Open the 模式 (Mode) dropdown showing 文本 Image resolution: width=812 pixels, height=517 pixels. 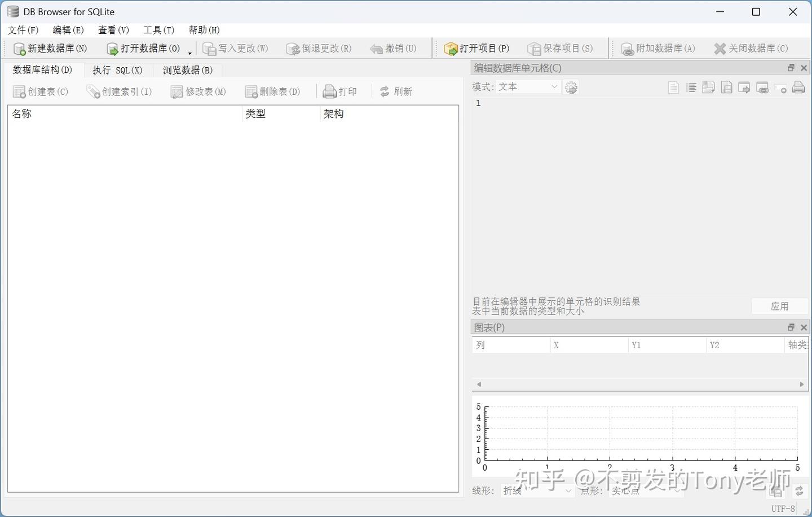(527, 86)
